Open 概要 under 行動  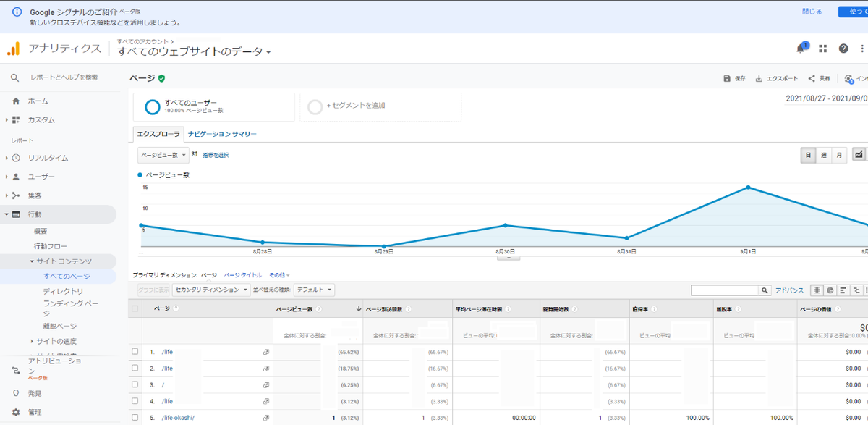tap(41, 231)
